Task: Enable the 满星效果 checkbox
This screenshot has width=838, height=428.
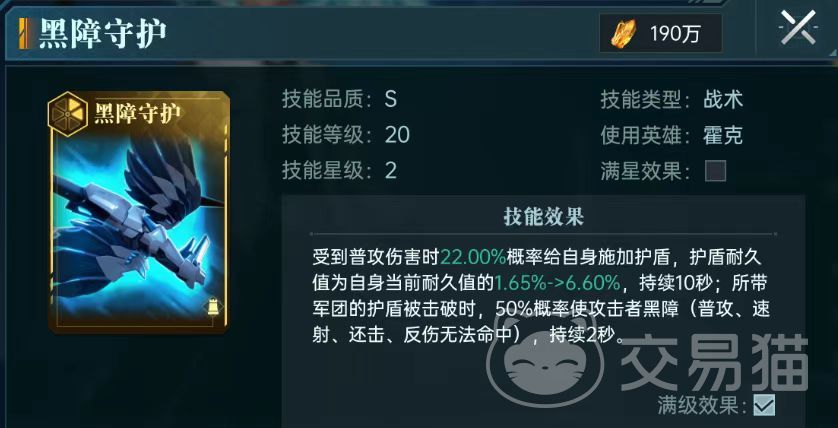Action: tap(715, 172)
